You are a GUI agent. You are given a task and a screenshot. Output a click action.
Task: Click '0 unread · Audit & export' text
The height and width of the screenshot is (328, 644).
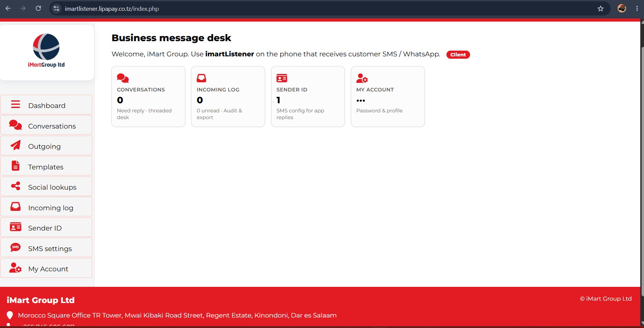(x=219, y=114)
